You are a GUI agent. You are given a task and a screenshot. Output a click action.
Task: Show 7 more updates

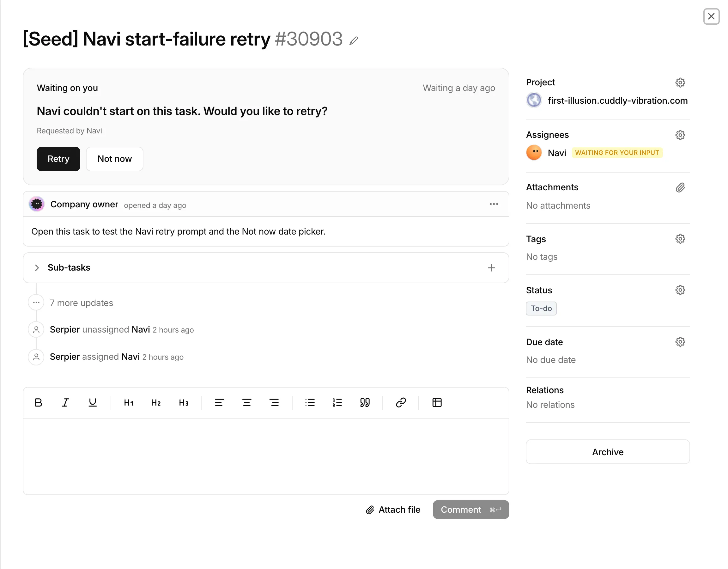[81, 303]
